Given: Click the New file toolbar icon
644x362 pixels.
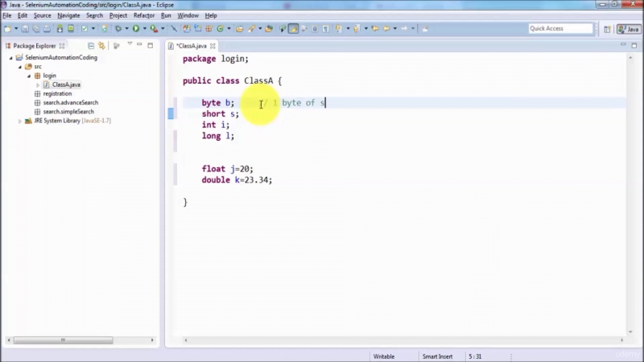Looking at the screenshot, I should point(7,29).
